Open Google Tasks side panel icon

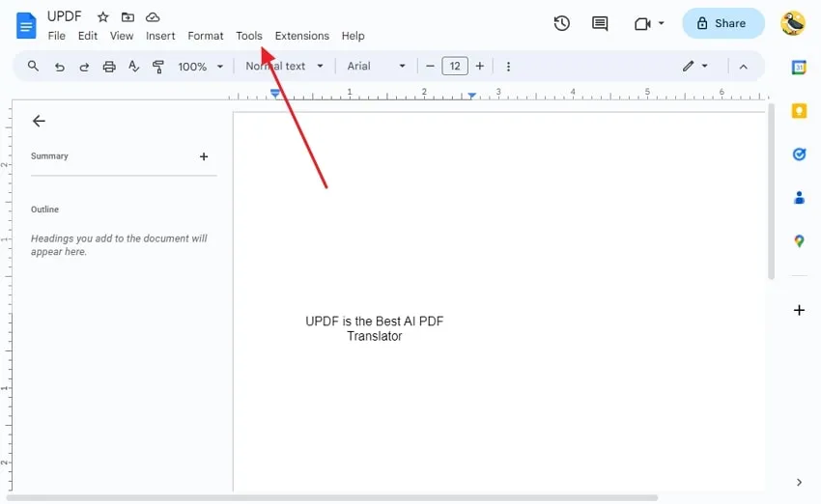(x=799, y=154)
